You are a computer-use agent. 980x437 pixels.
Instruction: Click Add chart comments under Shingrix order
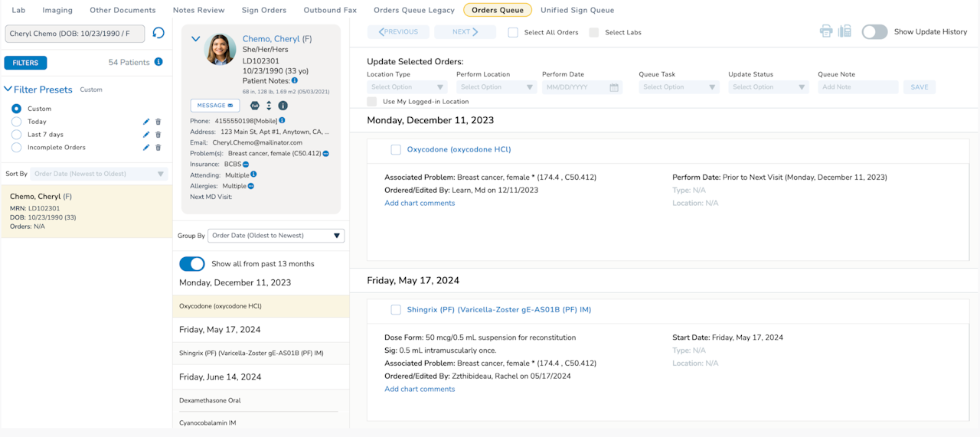pyautogui.click(x=420, y=390)
